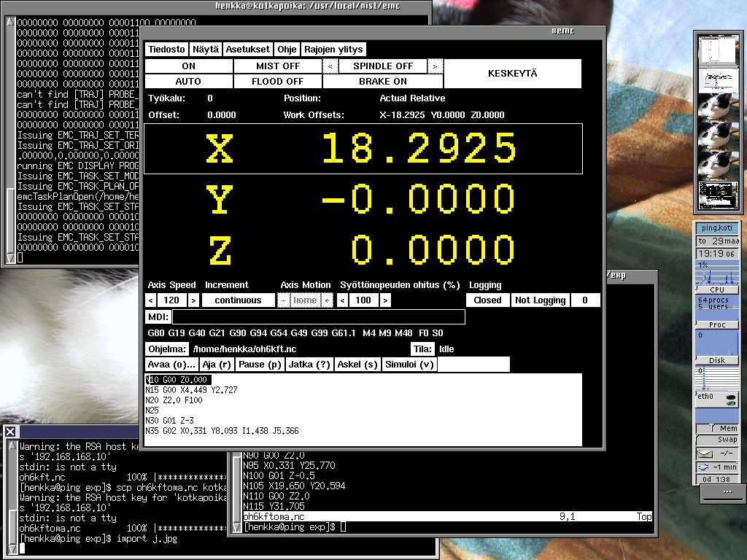Image resolution: width=747 pixels, height=560 pixels.
Task: Click the mail envelope icon in gkrellm
Action: 705,454
